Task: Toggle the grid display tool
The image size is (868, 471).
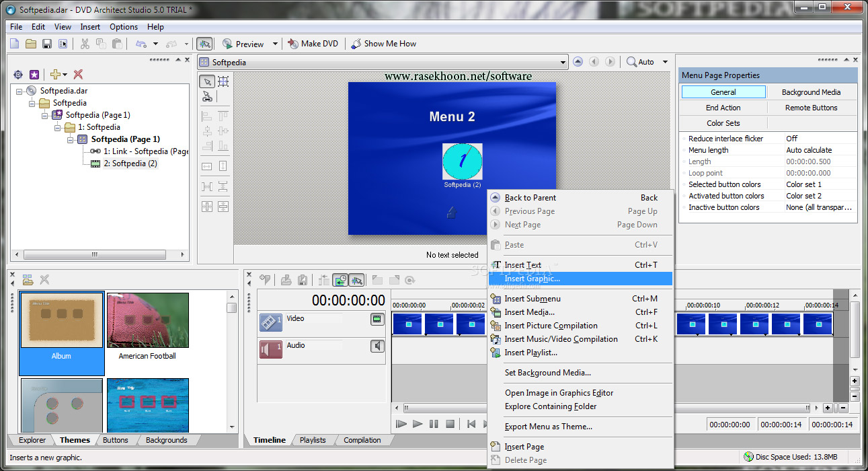Action: [223, 81]
